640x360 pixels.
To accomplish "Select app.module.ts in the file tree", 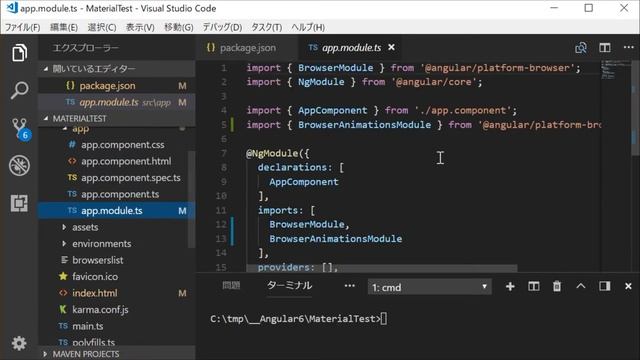I will [x=117, y=211].
